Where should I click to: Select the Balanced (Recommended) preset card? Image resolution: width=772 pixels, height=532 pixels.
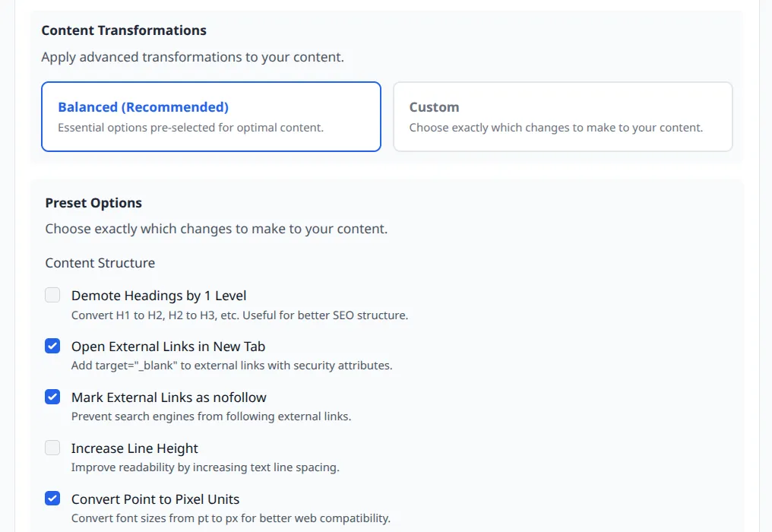(210, 116)
